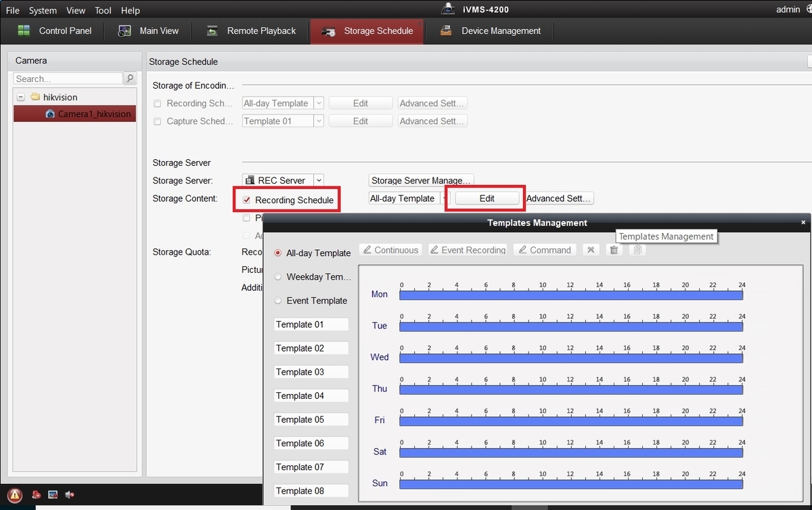The width and height of the screenshot is (812, 510).
Task: Open the View menu
Action: 76,10
